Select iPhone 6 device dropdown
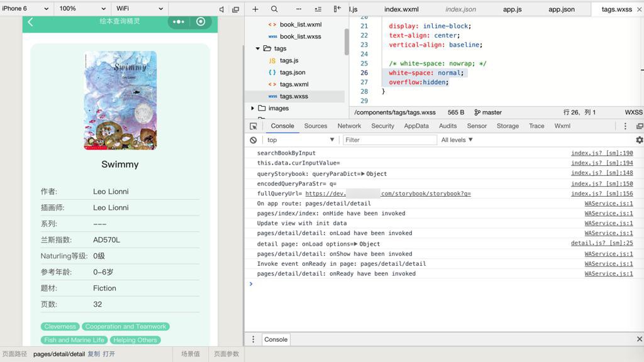The width and height of the screenshot is (644, 362). pyautogui.click(x=25, y=9)
